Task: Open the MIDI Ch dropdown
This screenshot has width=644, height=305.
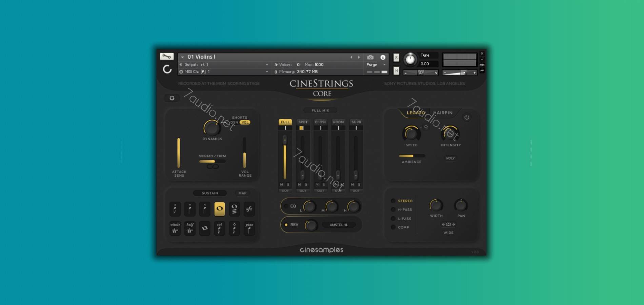Action: [224, 72]
